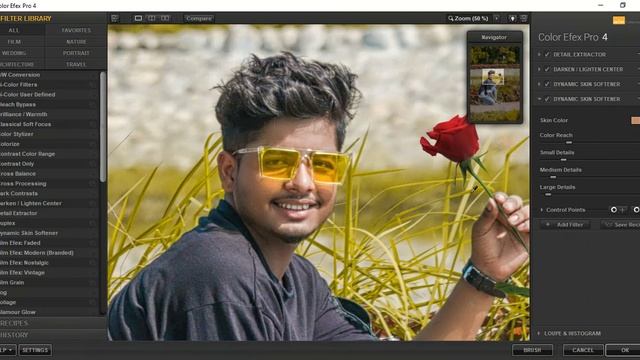Select the NATURE category tab
The image size is (640, 360).
pos(76,42)
